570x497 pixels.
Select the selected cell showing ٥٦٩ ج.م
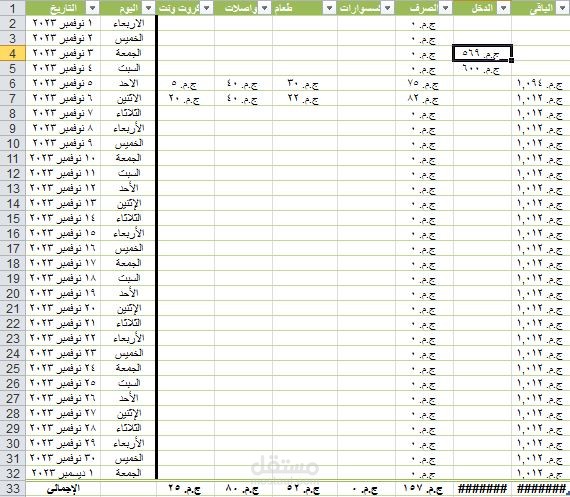coord(482,53)
